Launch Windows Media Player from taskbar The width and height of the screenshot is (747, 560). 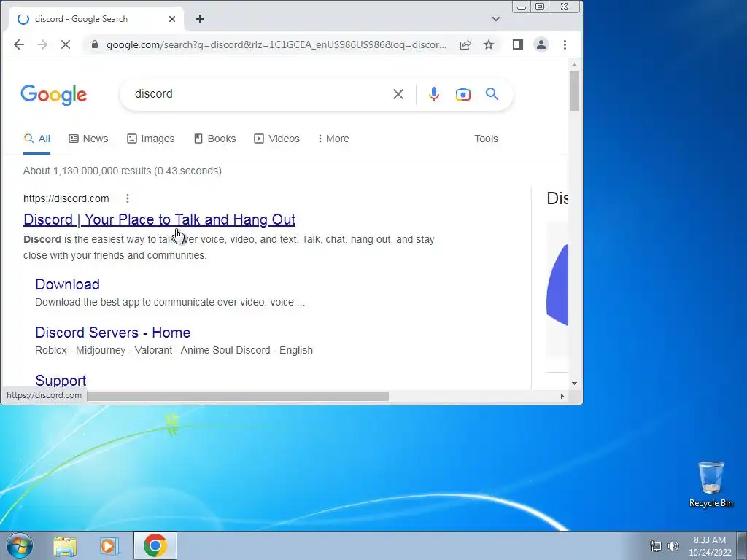(x=109, y=546)
